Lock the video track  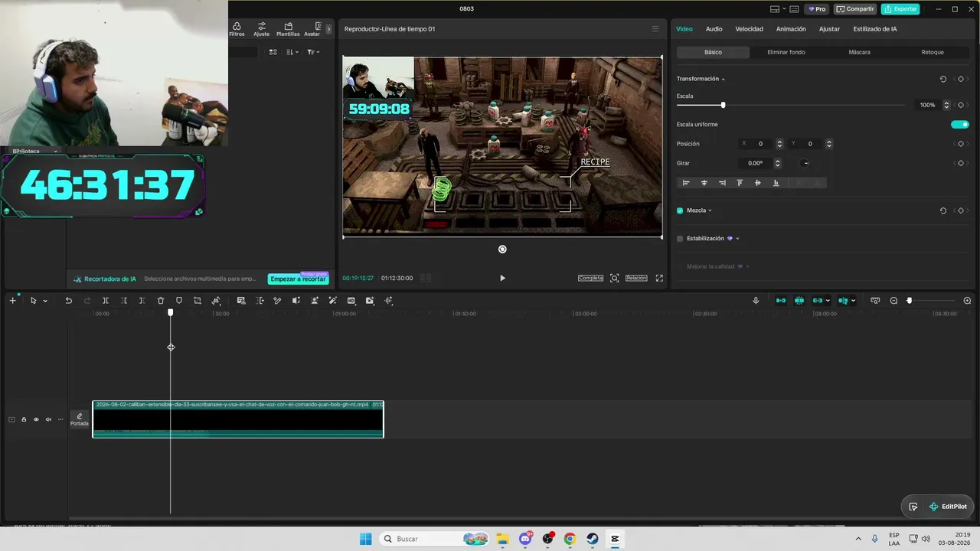24,419
